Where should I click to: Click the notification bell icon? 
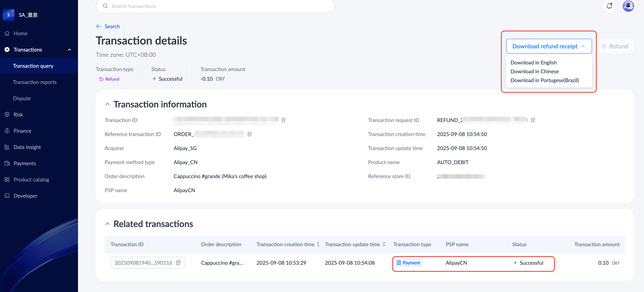tap(609, 6)
